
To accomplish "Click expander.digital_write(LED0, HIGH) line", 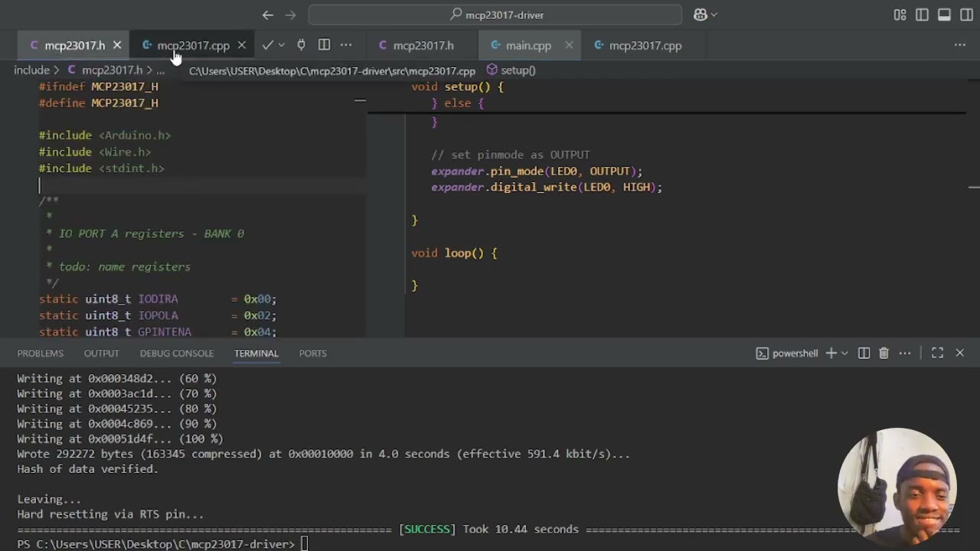I will point(547,187).
